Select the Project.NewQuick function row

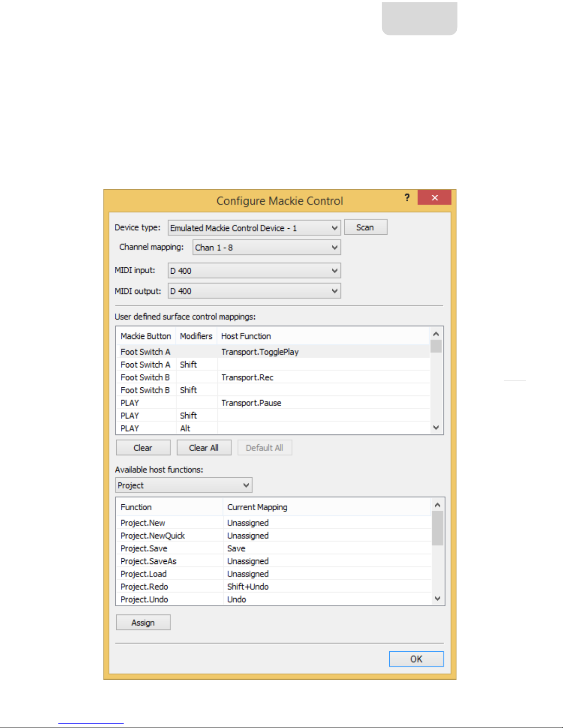tap(274, 536)
